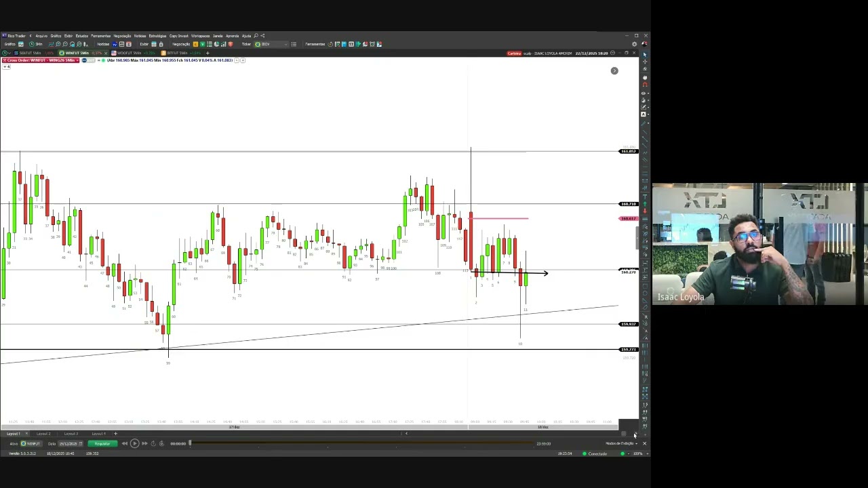Click the Notícias TV icon
This screenshot has width=868, height=488.
pos(115,44)
